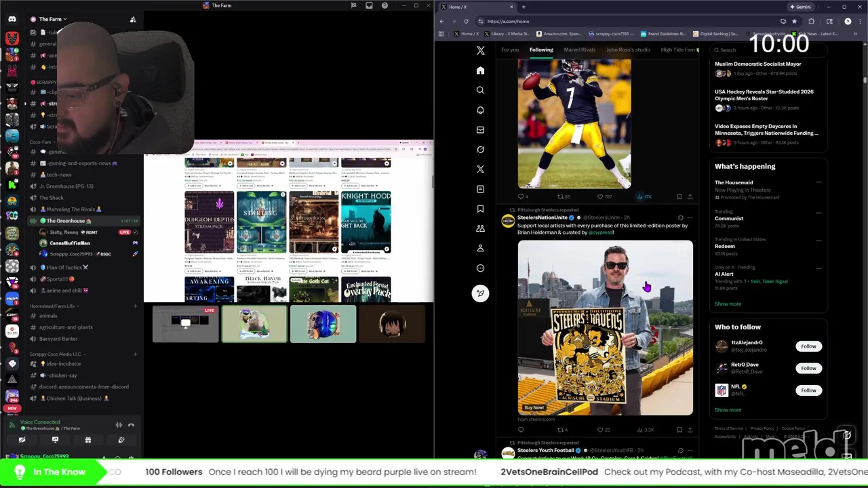Open the tech-news Discord channel
The height and width of the screenshot is (488, 868).
coord(59,174)
